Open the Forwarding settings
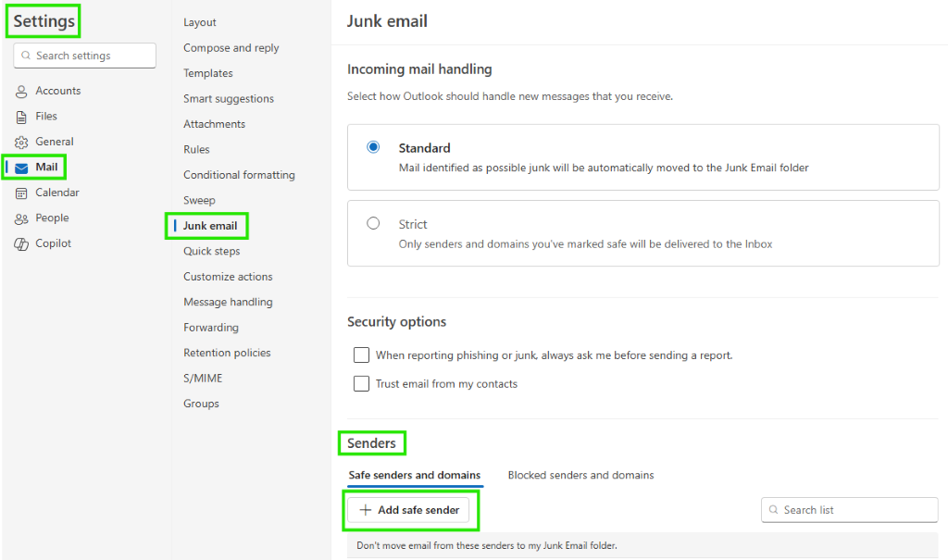 [211, 327]
